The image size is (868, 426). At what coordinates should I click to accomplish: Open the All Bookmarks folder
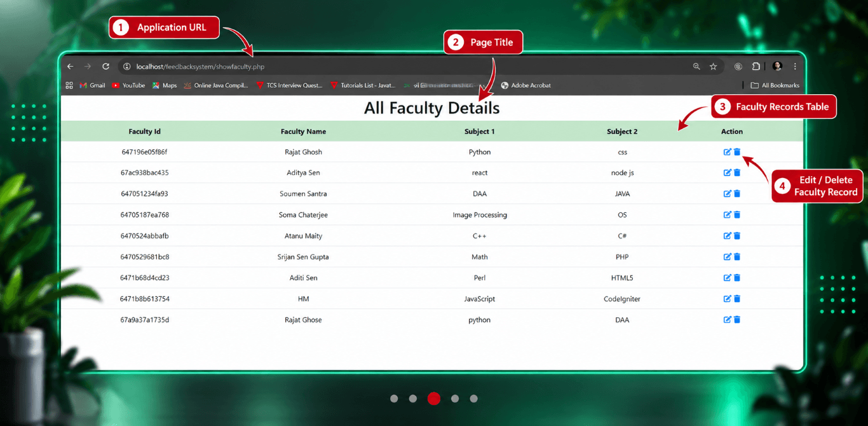click(x=775, y=85)
